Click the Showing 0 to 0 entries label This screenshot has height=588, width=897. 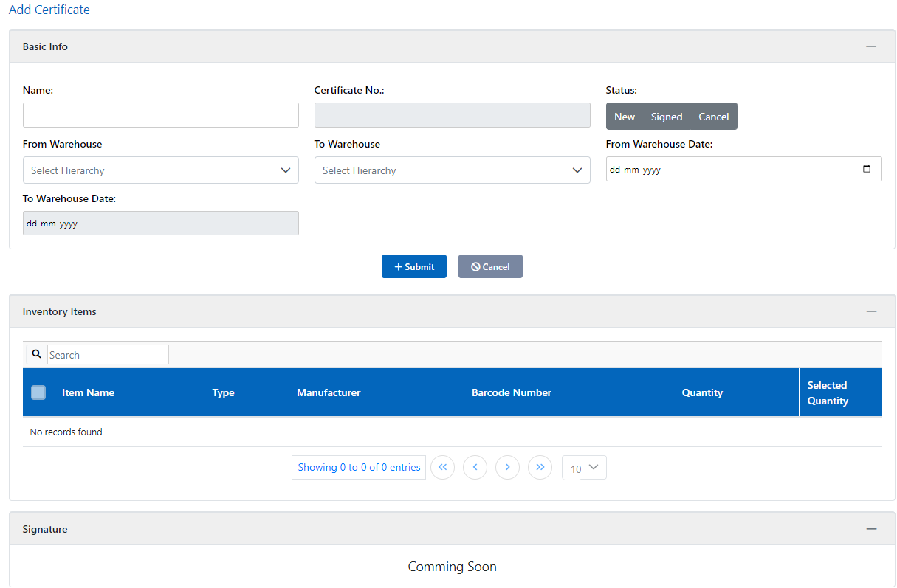359,467
